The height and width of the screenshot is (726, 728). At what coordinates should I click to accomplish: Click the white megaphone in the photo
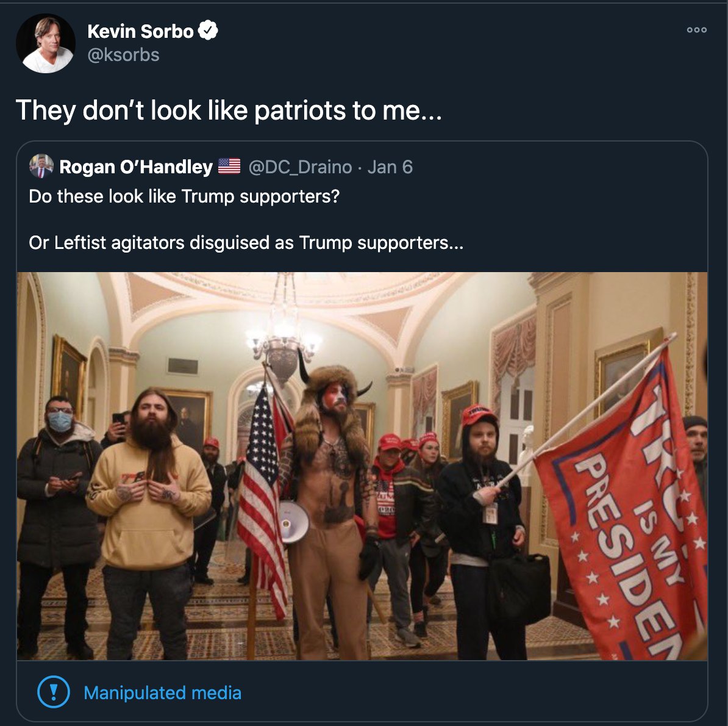[294, 522]
